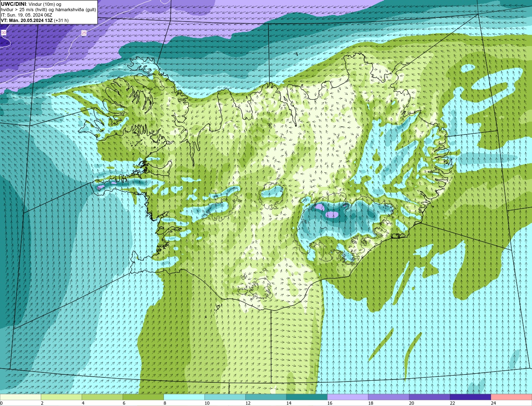
Task: Click the legend tick value '12'
Action: point(248,403)
